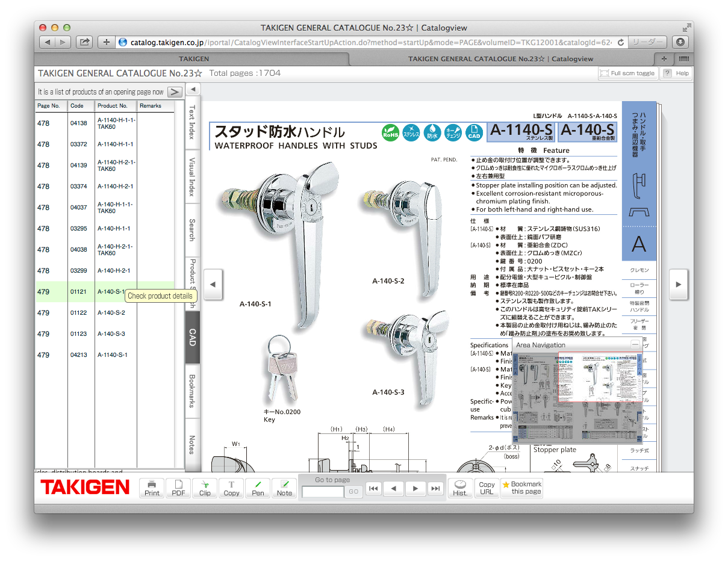Open the Text Index tab

click(192, 123)
